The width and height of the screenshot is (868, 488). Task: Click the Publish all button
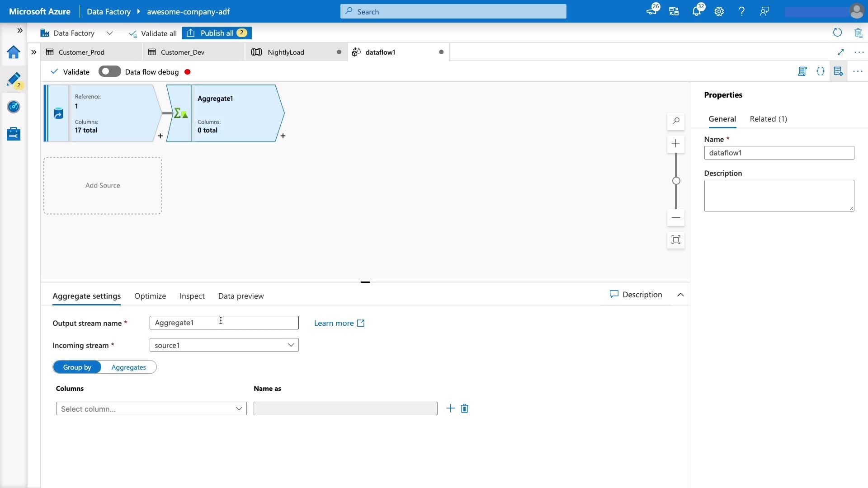[217, 33]
